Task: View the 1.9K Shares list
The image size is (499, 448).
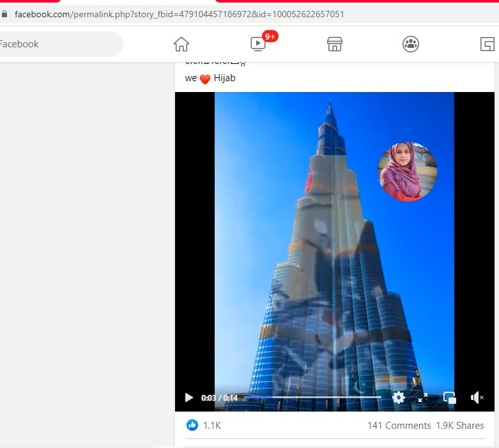Action: [460, 426]
